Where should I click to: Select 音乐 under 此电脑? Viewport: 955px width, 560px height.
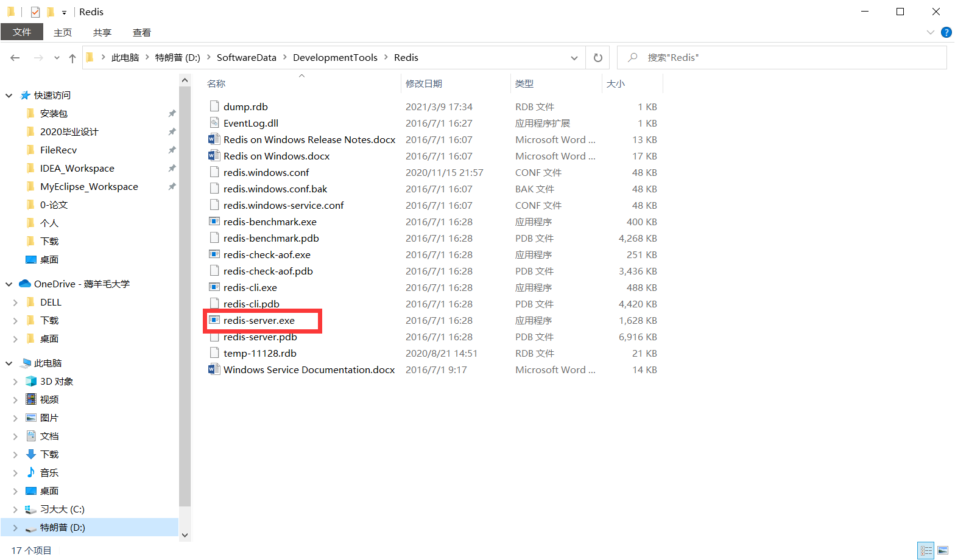[49, 473]
